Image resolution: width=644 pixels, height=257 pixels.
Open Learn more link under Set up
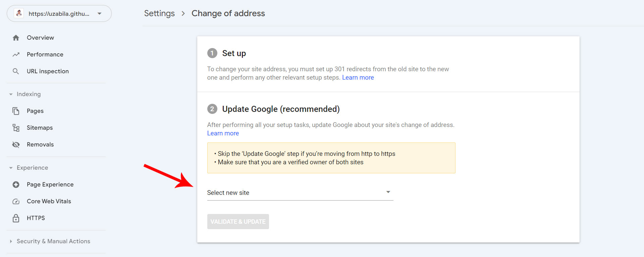(x=358, y=78)
